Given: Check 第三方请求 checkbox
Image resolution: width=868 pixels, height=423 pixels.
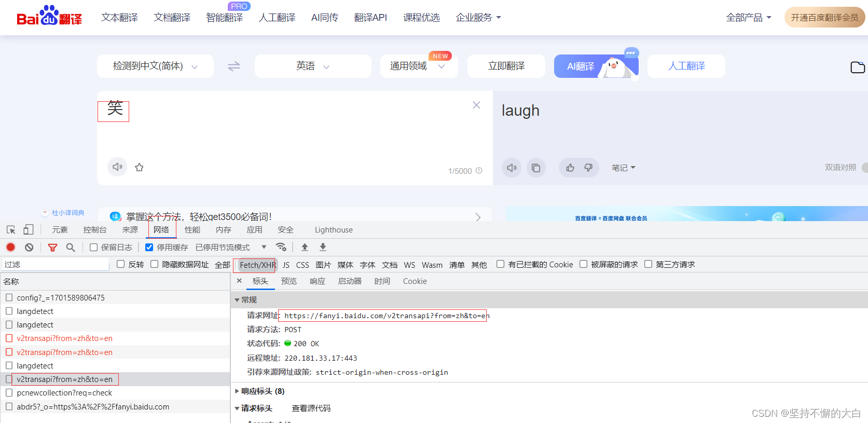Looking at the screenshot, I should point(649,264).
